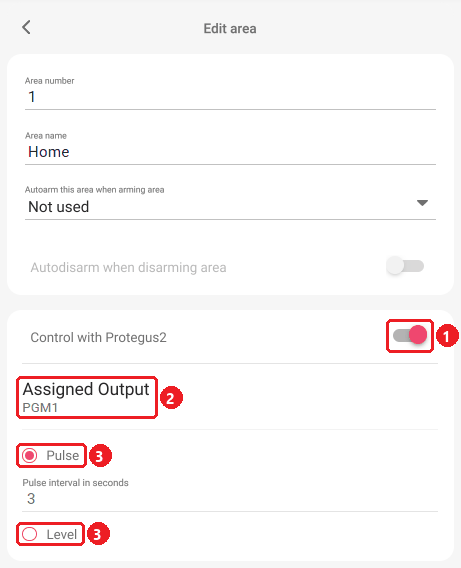Click the Area number field
Viewport: 461px width, 568px height.
click(230, 97)
